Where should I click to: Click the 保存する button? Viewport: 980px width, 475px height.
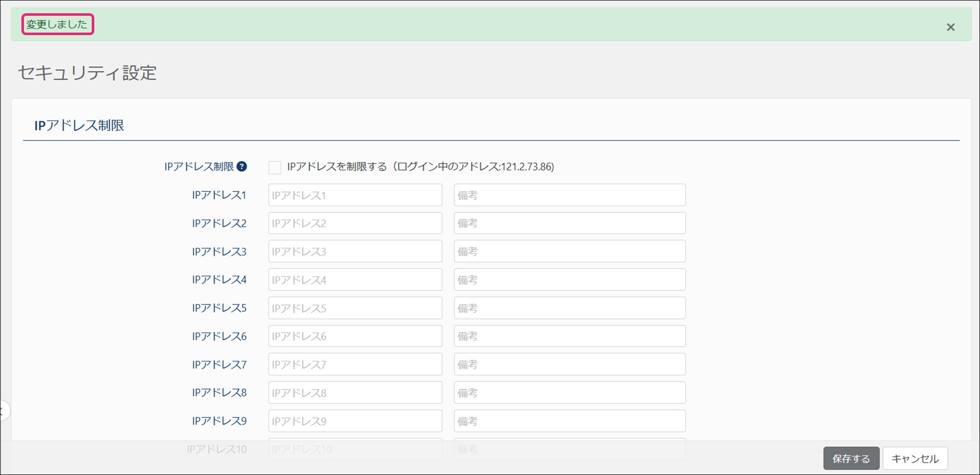click(x=851, y=458)
